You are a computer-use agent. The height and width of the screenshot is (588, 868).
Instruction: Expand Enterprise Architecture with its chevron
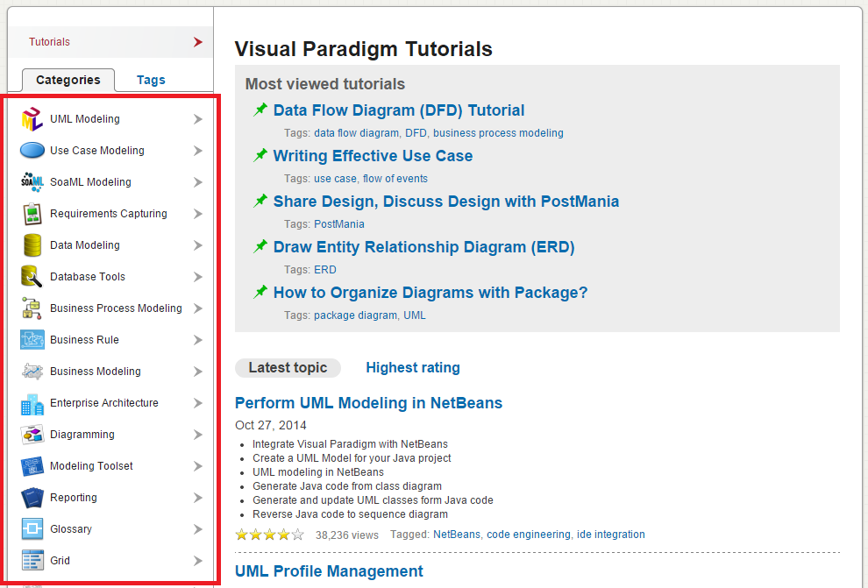tap(197, 403)
